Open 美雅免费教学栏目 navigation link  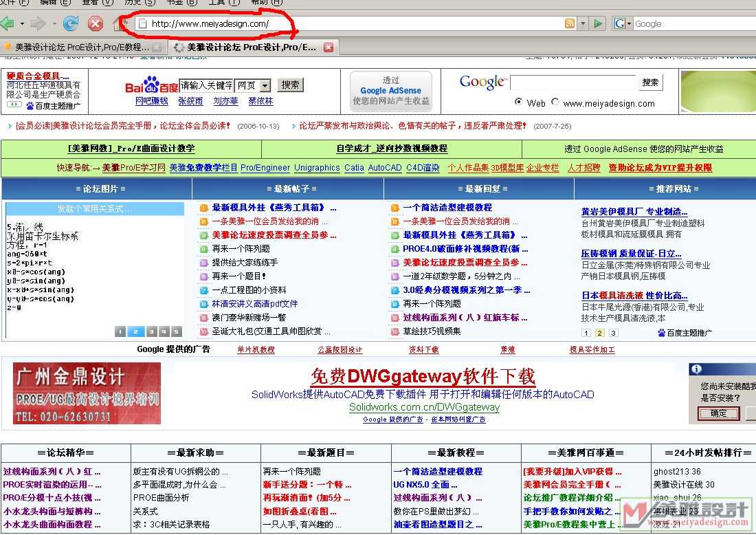(x=203, y=167)
